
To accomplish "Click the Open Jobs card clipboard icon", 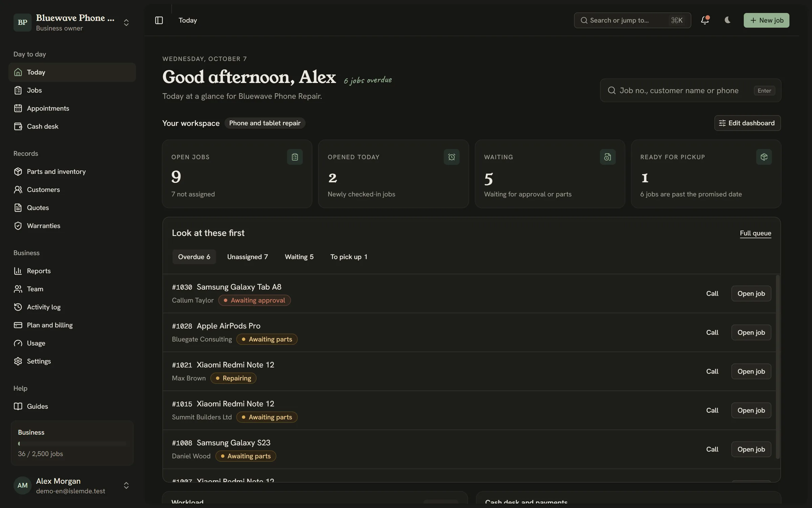I will pos(295,157).
